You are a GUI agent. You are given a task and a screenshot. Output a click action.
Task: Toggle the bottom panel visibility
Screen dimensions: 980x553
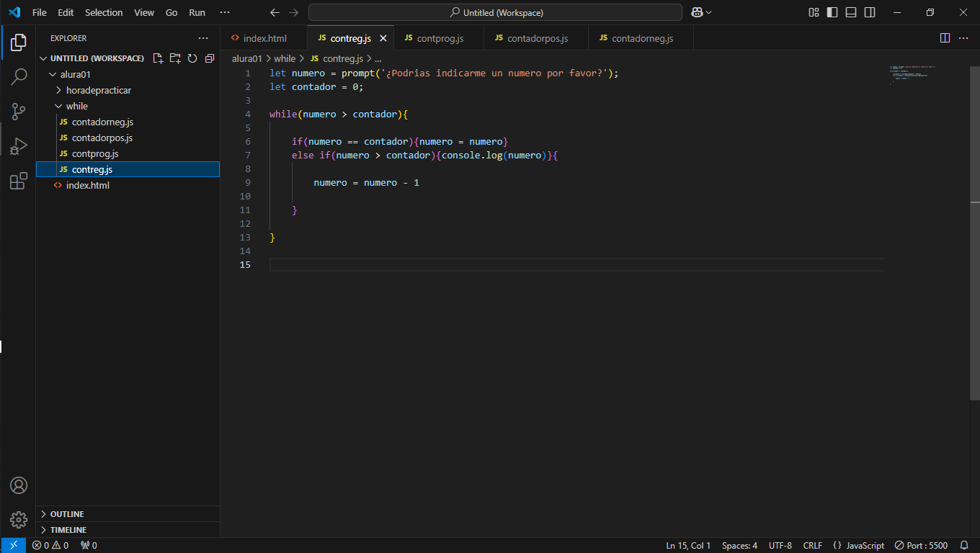851,12
